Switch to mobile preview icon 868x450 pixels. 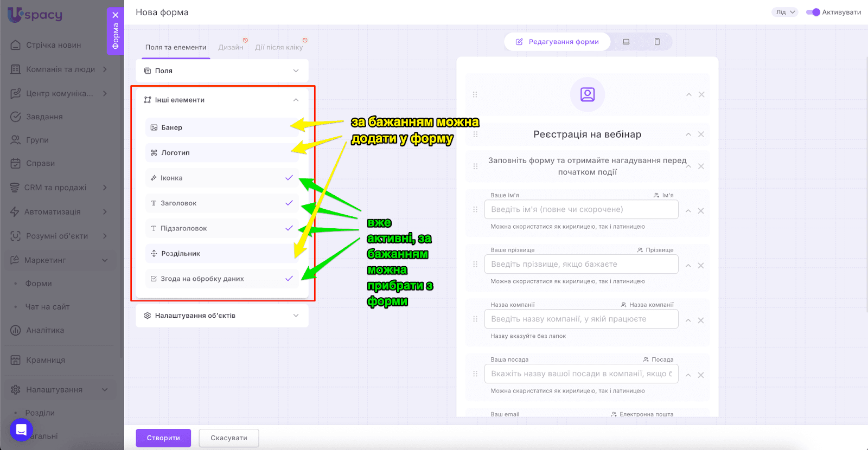click(657, 42)
